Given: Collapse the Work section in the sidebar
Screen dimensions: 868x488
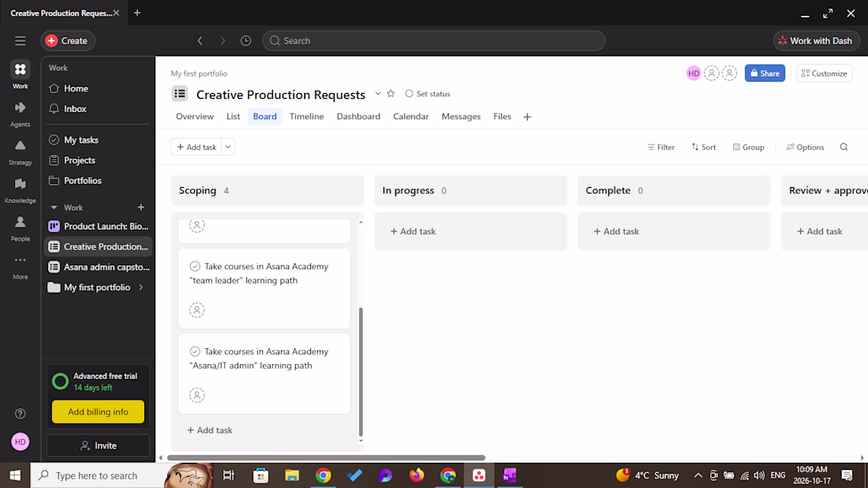Looking at the screenshot, I should [x=54, y=208].
